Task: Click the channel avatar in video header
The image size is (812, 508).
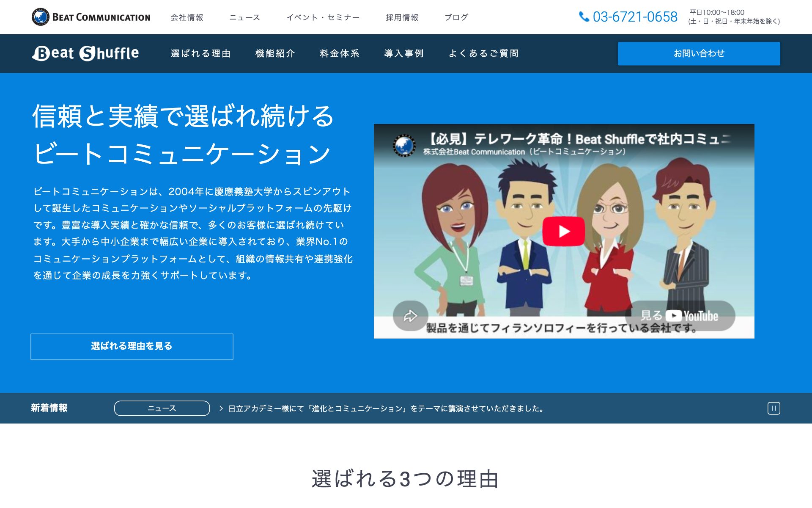Action: pos(404,145)
